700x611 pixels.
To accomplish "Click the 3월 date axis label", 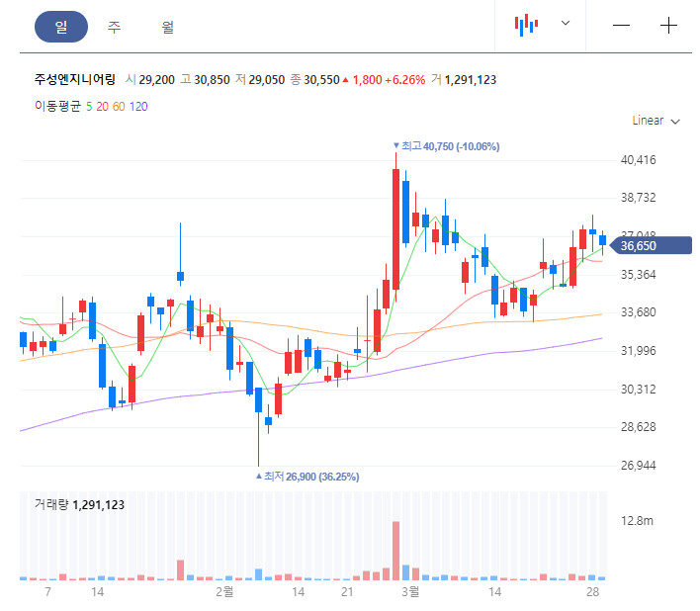I will click(x=410, y=592).
